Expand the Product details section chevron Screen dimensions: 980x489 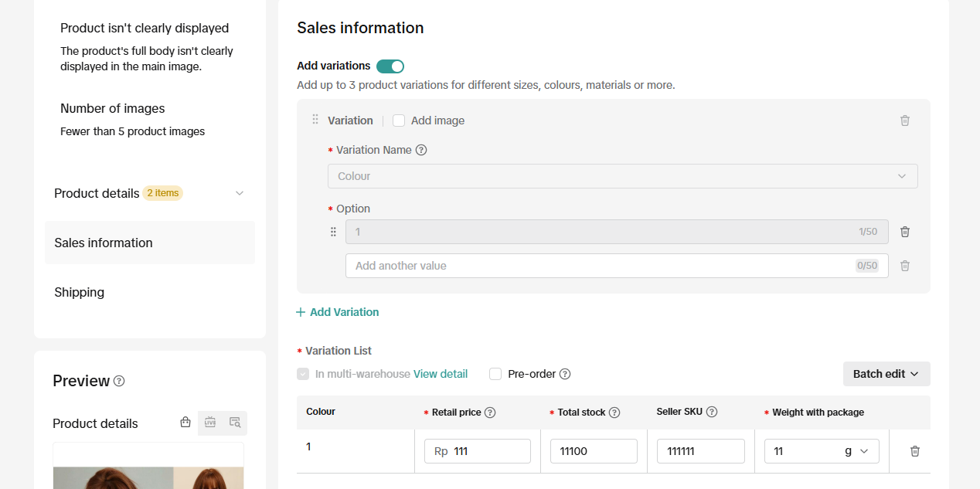pyautogui.click(x=240, y=193)
